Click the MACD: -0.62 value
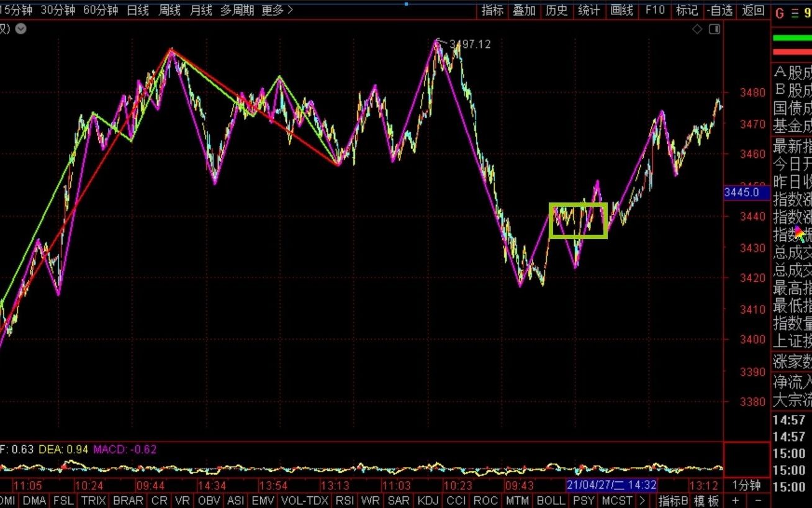The width and height of the screenshot is (812, 508). click(125, 449)
